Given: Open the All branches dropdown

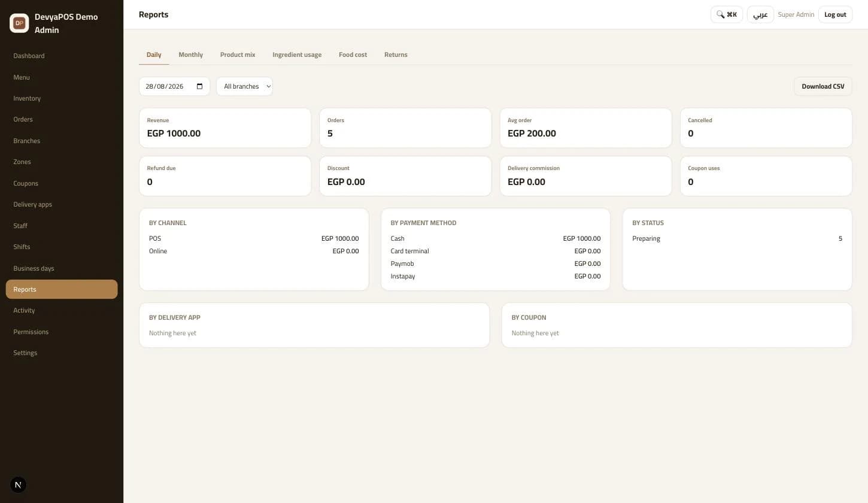Looking at the screenshot, I should click(x=244, y=86).
